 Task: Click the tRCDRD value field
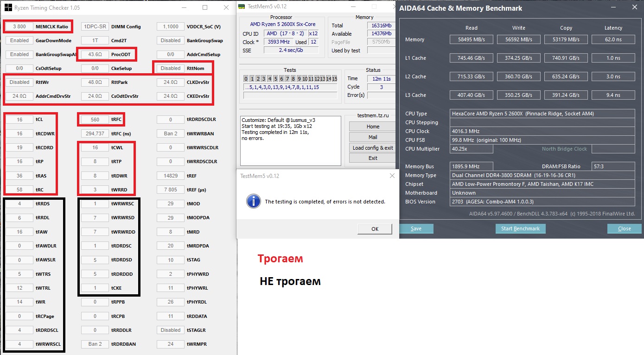[19, 147]
